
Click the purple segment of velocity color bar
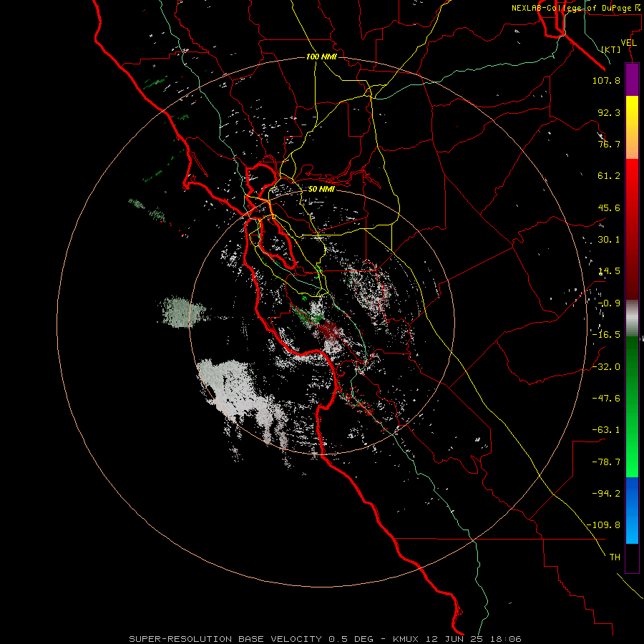tap(632, 80)
